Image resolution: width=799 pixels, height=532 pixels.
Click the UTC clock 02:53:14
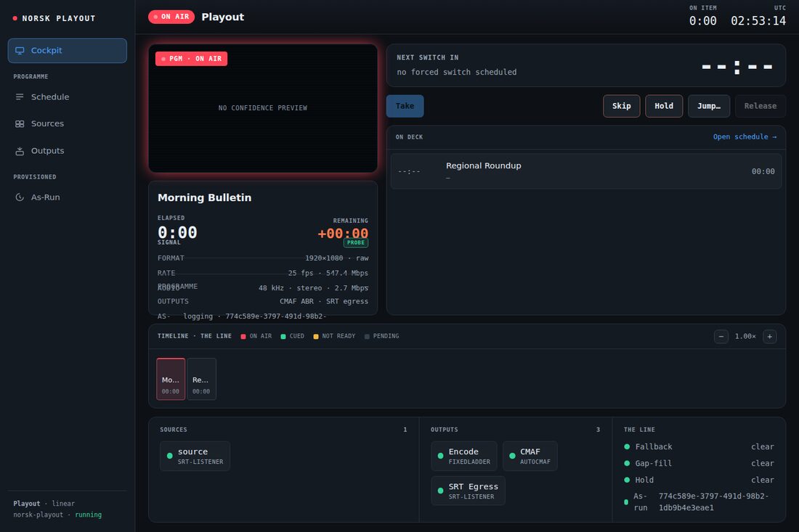coord(758,21)
